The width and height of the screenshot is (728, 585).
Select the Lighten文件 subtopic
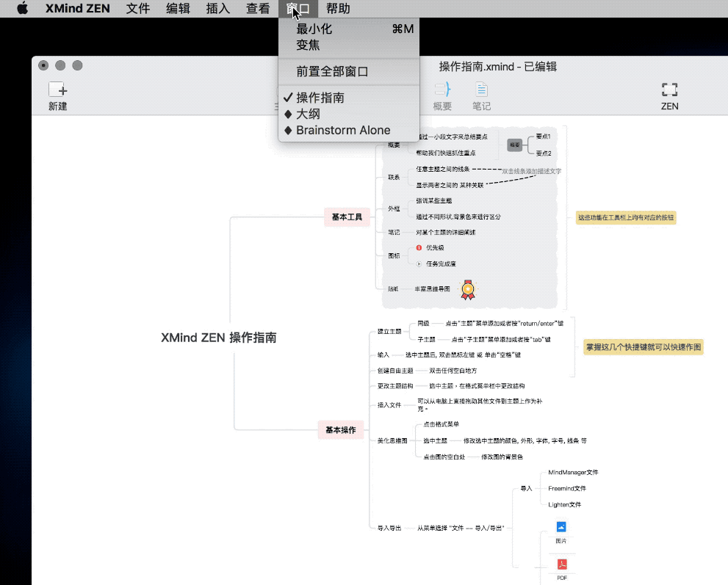point(565,505)
